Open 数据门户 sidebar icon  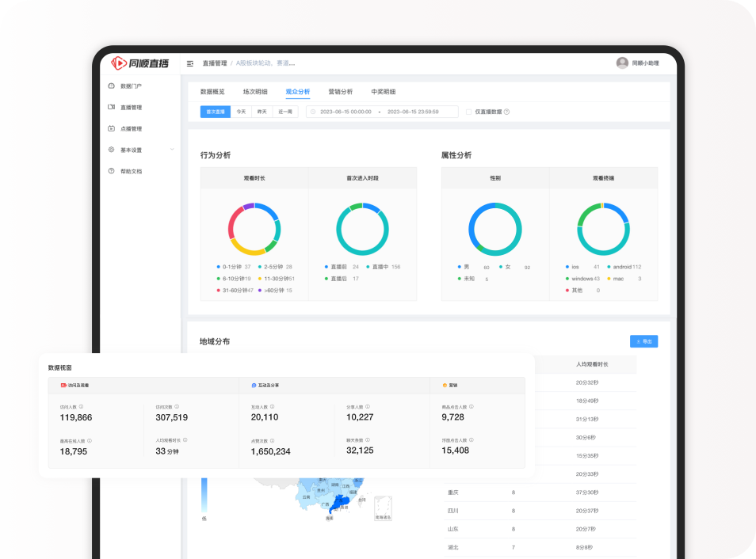pos(112,86)
